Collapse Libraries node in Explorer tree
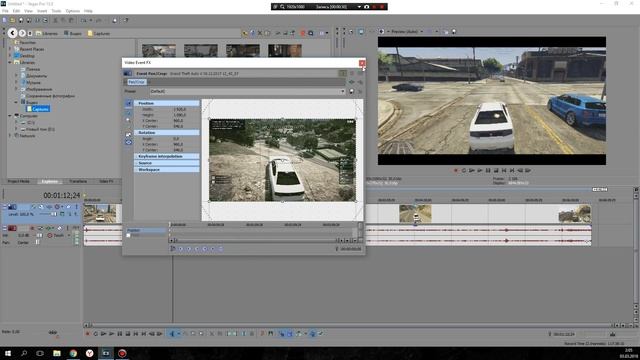640x360 pixels. coord(10,62)
